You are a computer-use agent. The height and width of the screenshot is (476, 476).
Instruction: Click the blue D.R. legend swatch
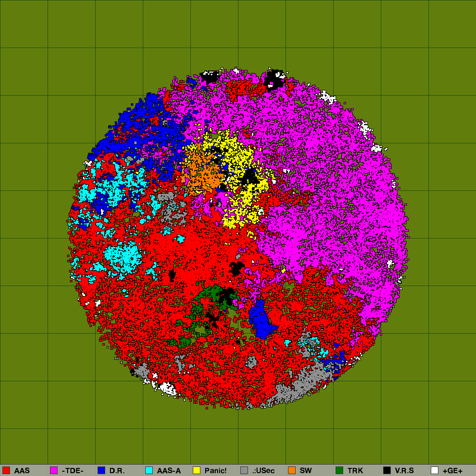click(x=101, y=470)
